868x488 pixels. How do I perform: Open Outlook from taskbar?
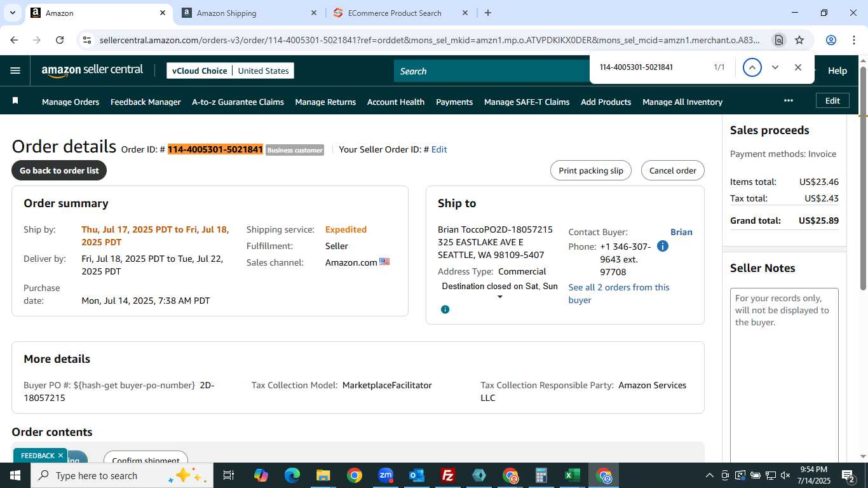pyautogui.click(x=417, y=475)
